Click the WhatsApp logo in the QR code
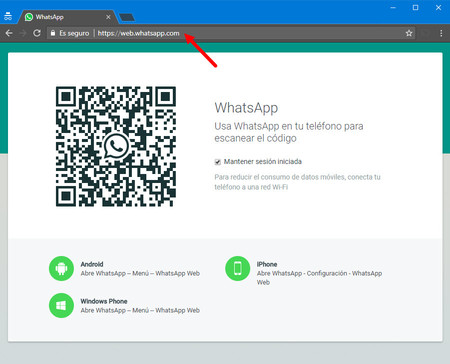 (x=116, y=146)
